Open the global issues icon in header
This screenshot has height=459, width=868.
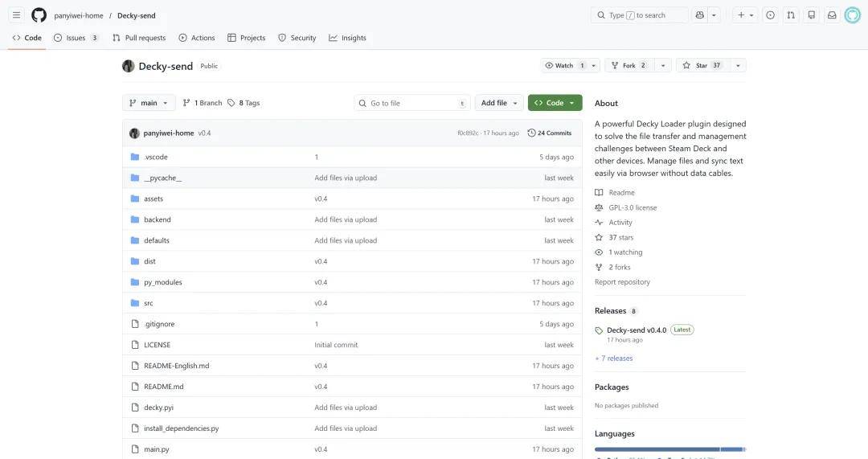point(770,15)
